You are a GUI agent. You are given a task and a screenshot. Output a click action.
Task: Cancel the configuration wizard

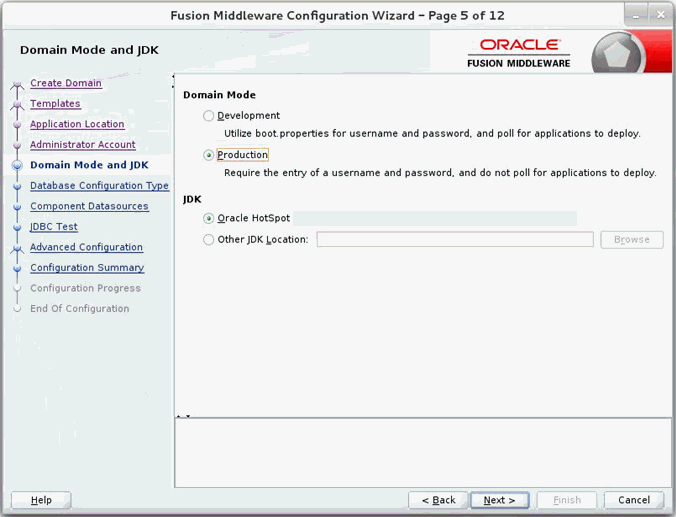click(x=634, y=500)
